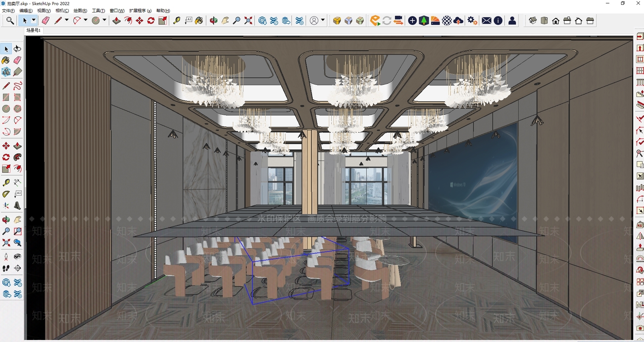Open the 扩展程序(x) menu
Viewport: 644px width, 342px height.
pyautogui.click(x=140, y=11)
